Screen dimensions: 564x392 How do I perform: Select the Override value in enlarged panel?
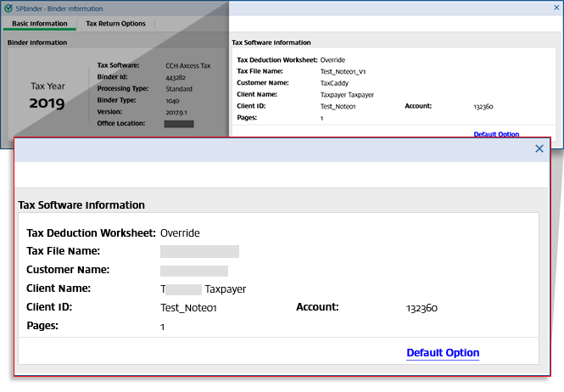(180, 232)
